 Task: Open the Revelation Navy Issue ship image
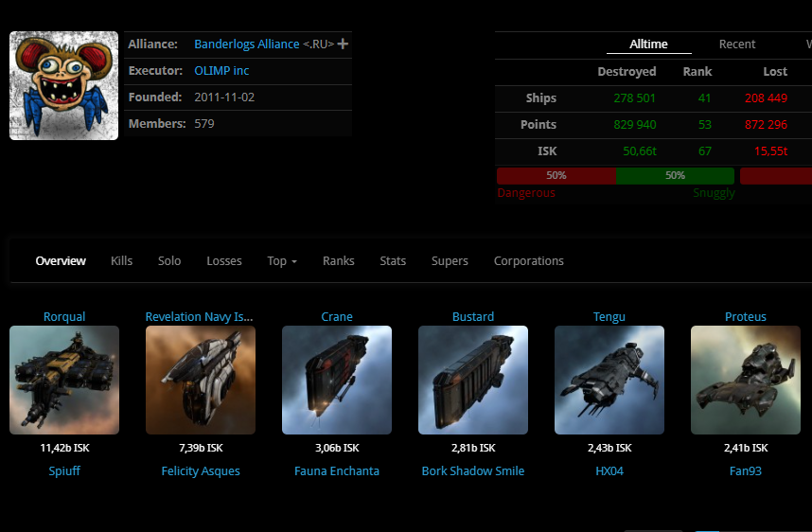(201, 380)
